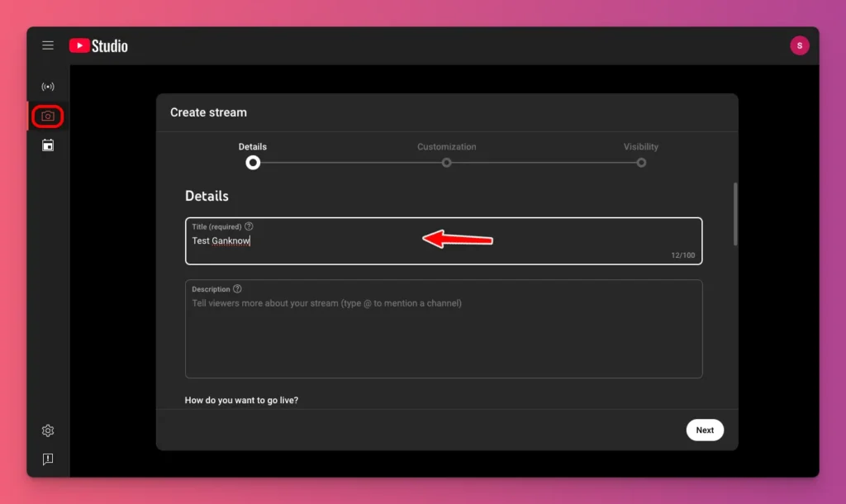Click 'How do you want to go live?' text
Viewport: 846px width, 504px height.
tap(240, 399)
